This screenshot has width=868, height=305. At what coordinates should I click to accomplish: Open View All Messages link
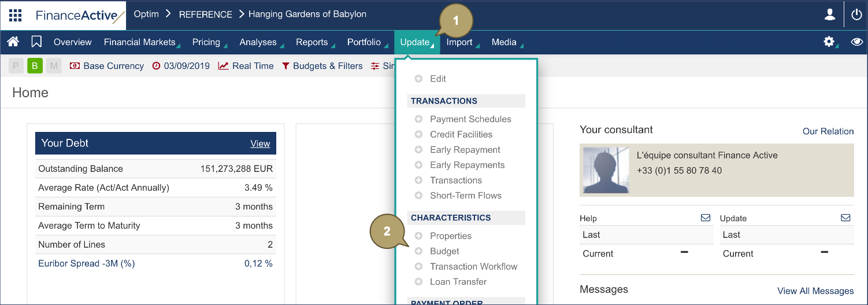pos(815,291)
